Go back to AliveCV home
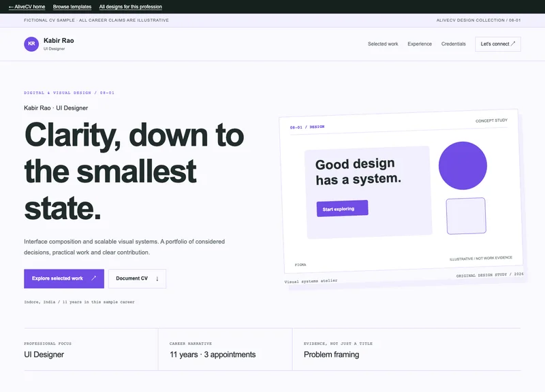The height and width of the screenshot is (392, 545). click(x=27, y=7)
